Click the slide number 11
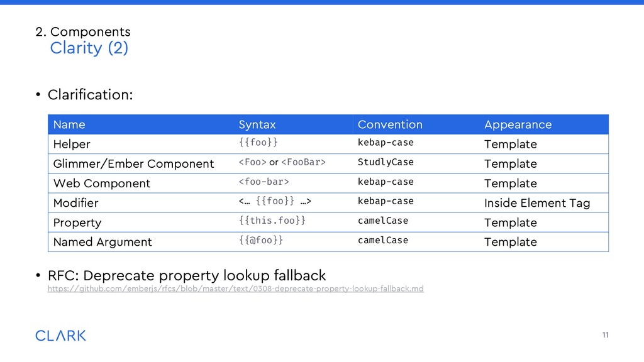The height and width of the screenshot is (362, 644). click(605, 335)
